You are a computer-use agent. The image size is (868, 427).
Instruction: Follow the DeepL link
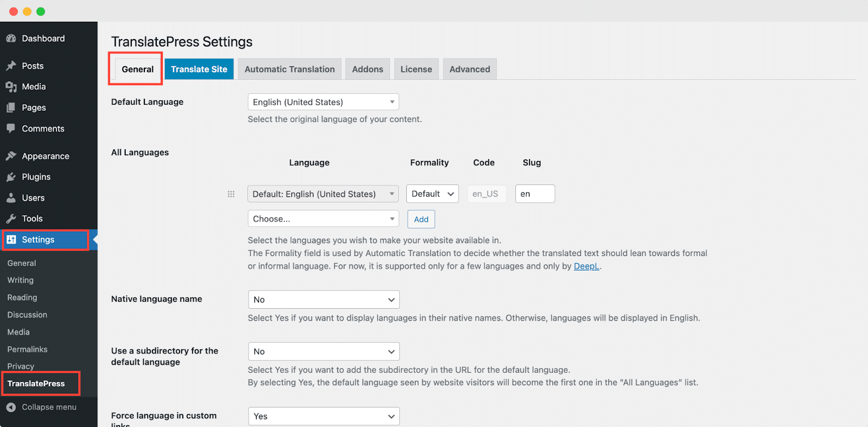pos(586,266)
